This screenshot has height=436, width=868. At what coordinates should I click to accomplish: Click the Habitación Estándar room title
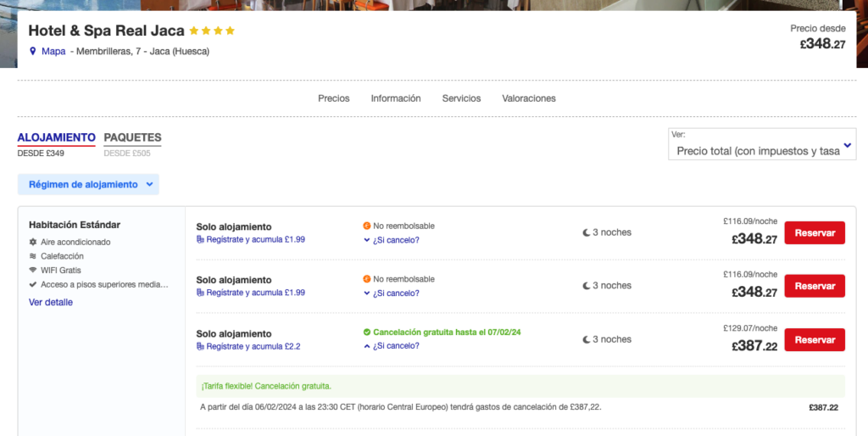tap(75, 225)
